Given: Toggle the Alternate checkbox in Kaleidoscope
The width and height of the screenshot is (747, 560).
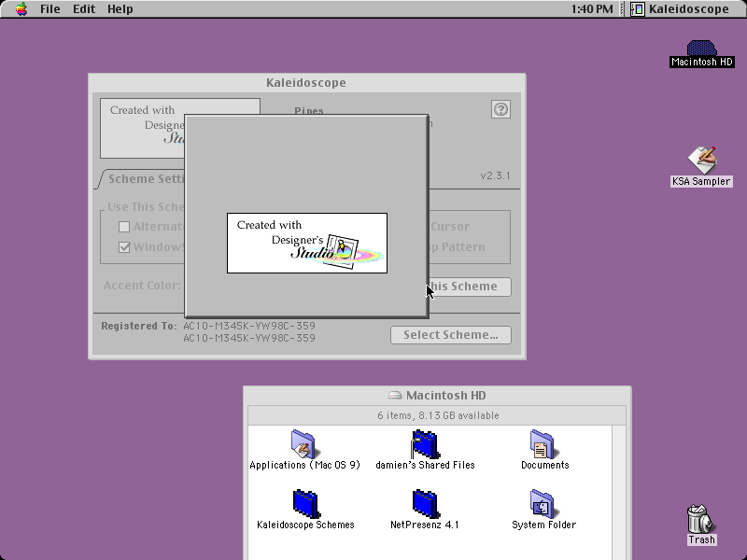Looking at the screenshot, I should [x=124, y=227].
